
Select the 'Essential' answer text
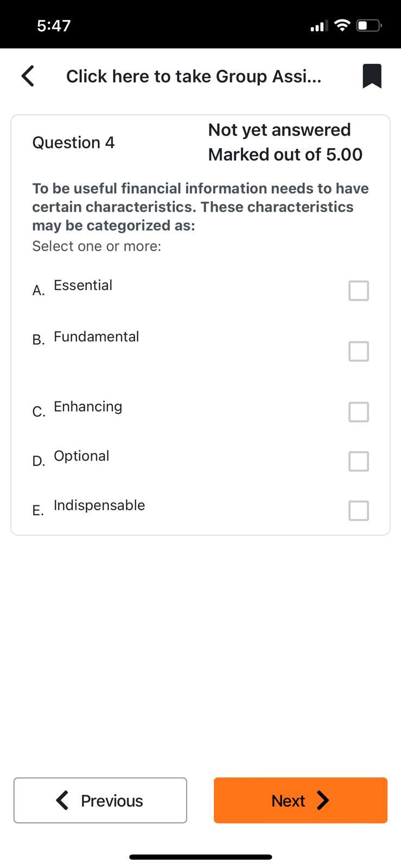(x=83, y=285)
